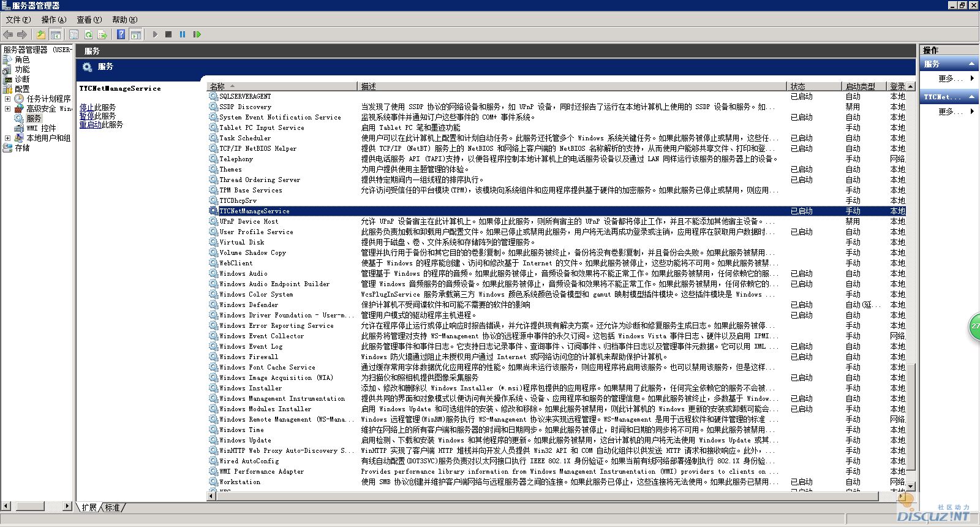The image size is (980, 527).
Task: Click the 重启动 this service link
Action: click(x=90, y=124)
